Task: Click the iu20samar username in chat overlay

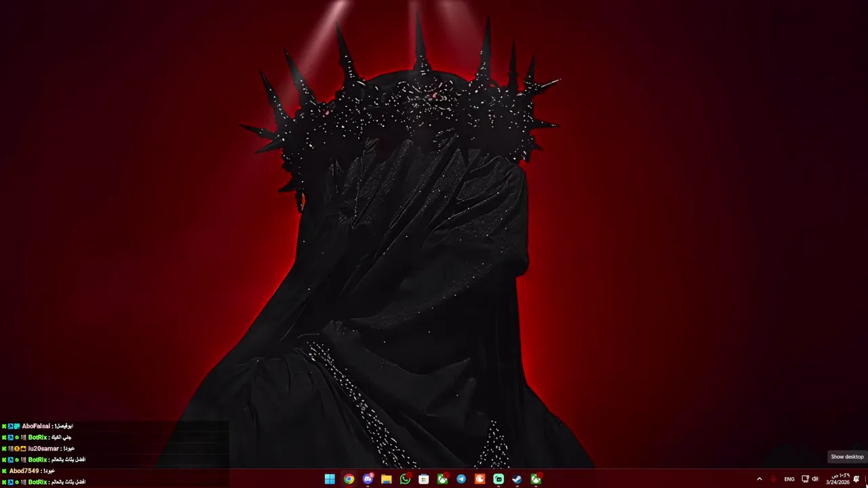Action: [x=43, y=449]
